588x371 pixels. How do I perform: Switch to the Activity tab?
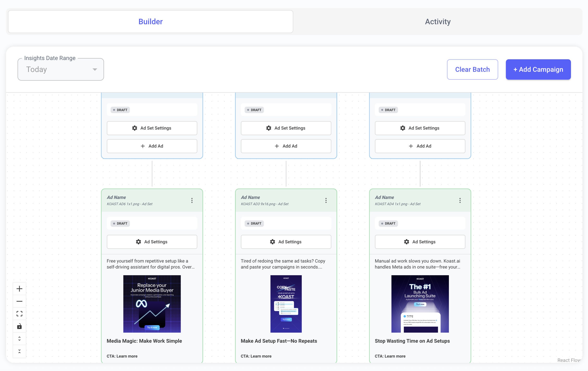[x=438, y=21]
